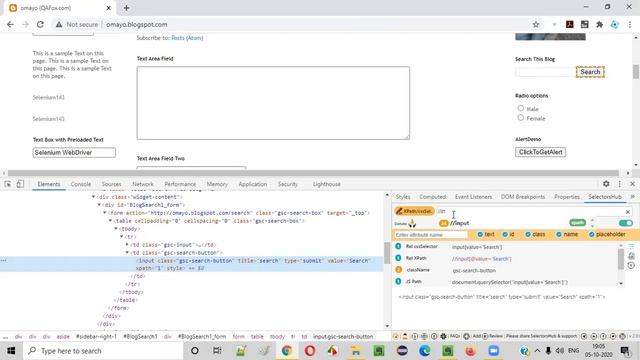Switch off the green SelectorsHub toggle
Screen dimensions: 640x360
coord(626,223)
